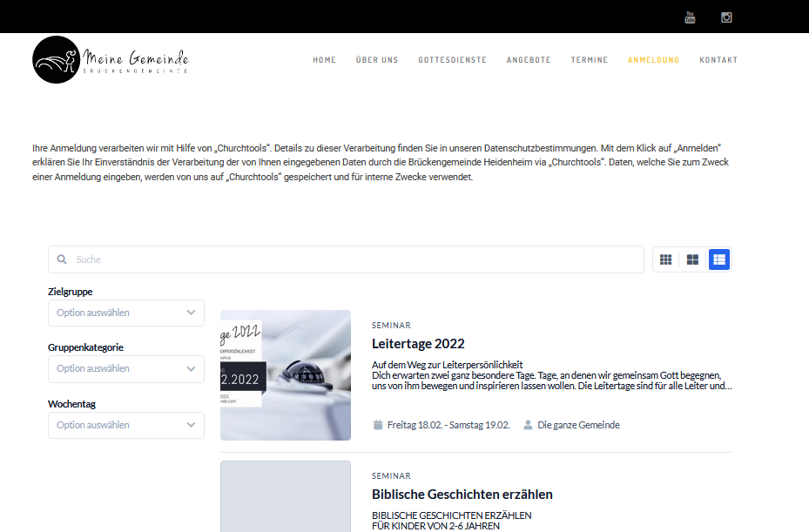Click the search magnifier icon
The width and height of the screenshot is (809, 532).
[62, 259]
